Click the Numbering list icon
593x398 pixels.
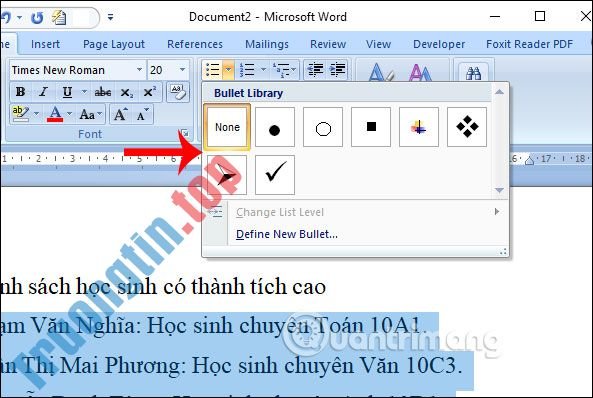pos(247,70)
